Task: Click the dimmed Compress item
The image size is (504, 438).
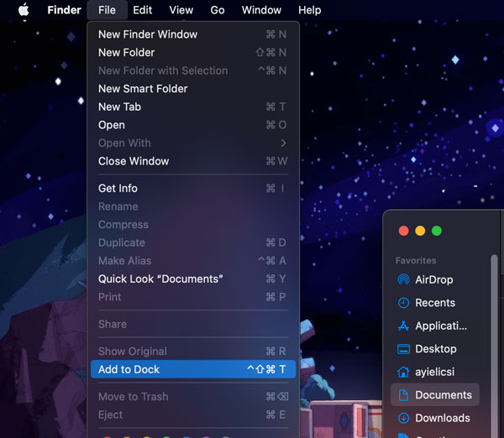Action: pos(193,225)
